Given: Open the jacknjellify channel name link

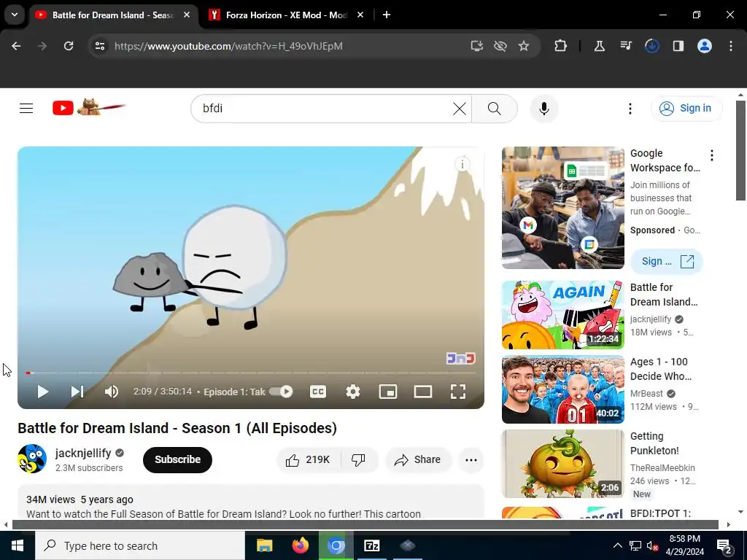Looking at the screenshot, I should pos(83,453).
